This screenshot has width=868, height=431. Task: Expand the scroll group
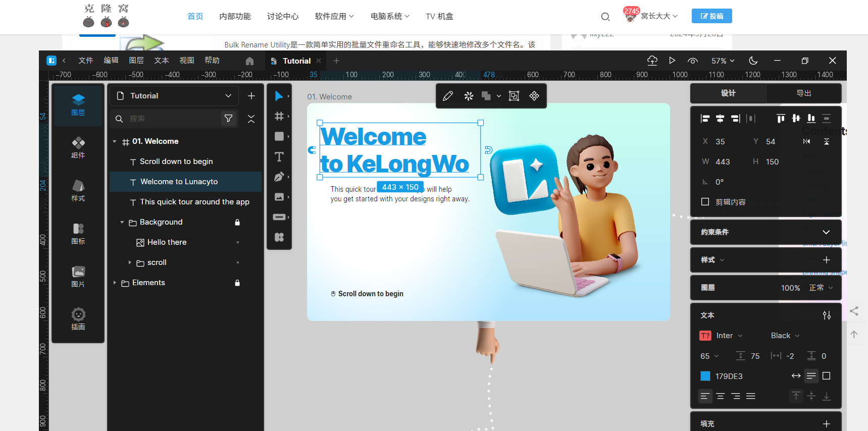point(130,262)
